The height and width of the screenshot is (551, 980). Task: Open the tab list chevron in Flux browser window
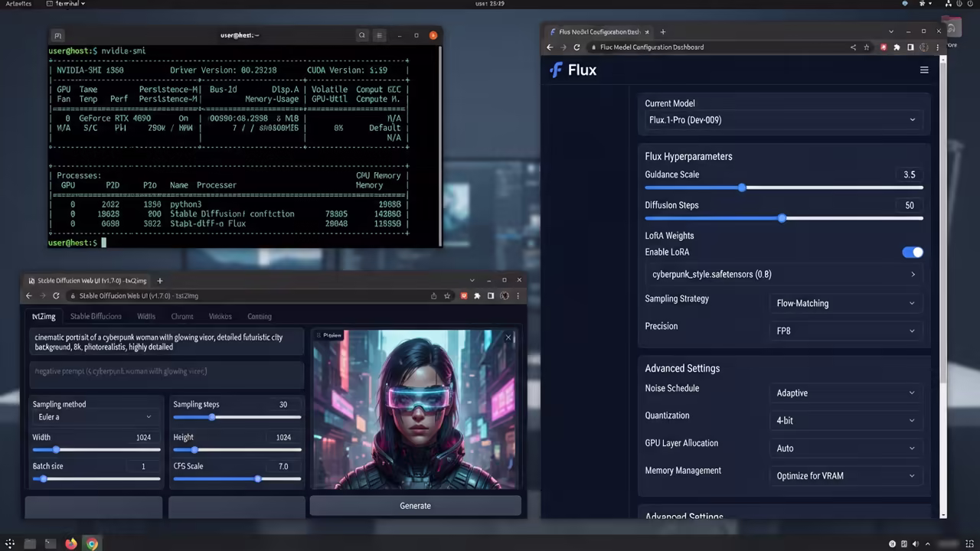[x=891, y=31]
